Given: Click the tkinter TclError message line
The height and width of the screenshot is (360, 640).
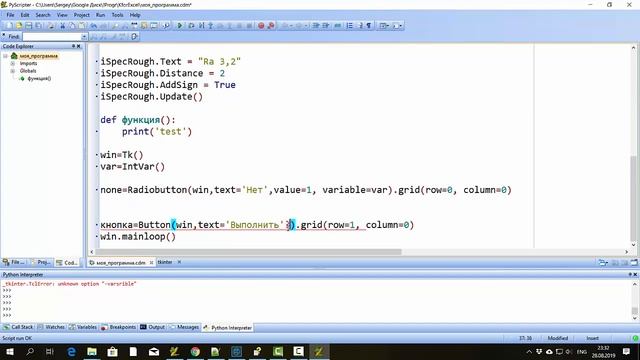Looking at the screenshot, I should point(69,284).
